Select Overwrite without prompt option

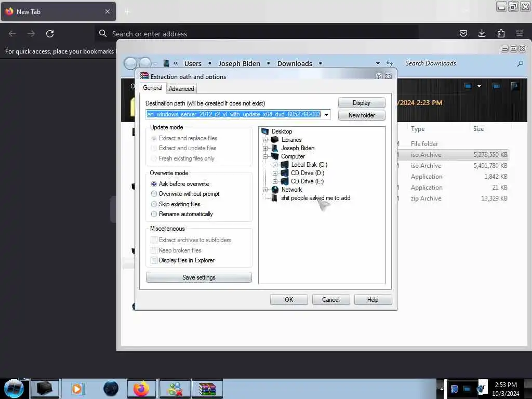pyautogui.click(x=154, y=194)
